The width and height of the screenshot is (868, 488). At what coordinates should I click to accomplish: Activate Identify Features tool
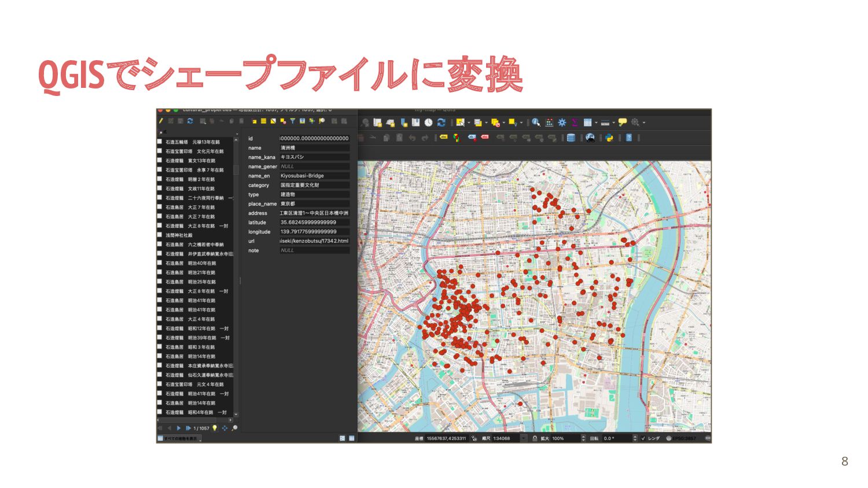(x=536, y=123)
